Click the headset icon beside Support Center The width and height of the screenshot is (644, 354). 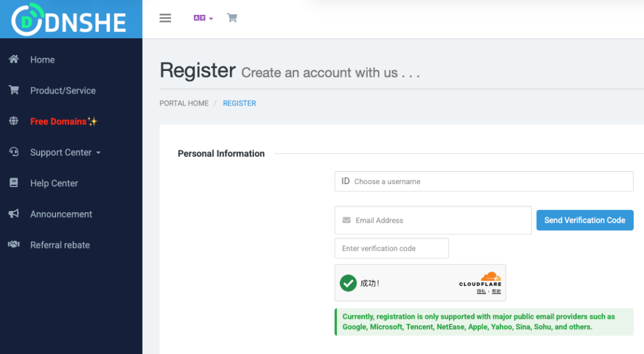tap(14, 152)
